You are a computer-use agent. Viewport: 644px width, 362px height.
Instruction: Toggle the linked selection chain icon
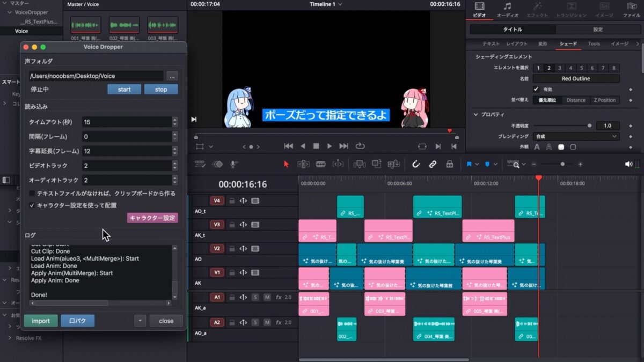click(x=433, y=164)
